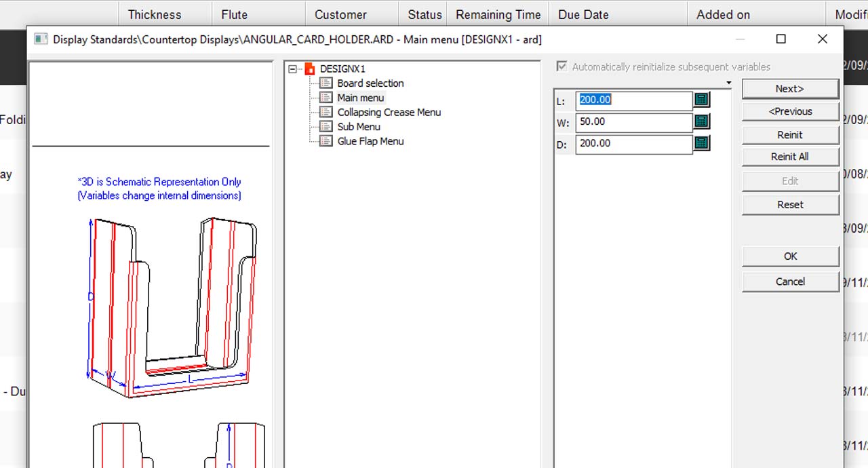Open calculator icon beside the D field
The height and width of the screenshot is (468, 868).
(702, 143)
